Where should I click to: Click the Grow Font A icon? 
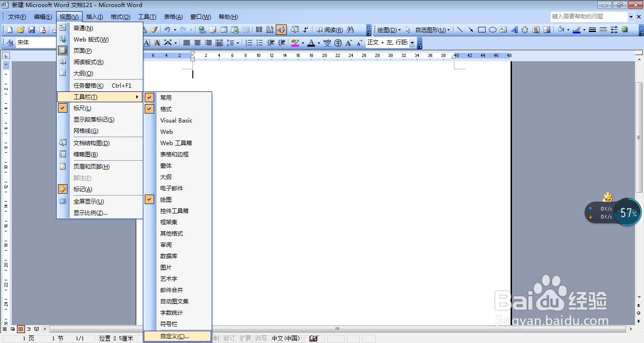coord(349,42)
